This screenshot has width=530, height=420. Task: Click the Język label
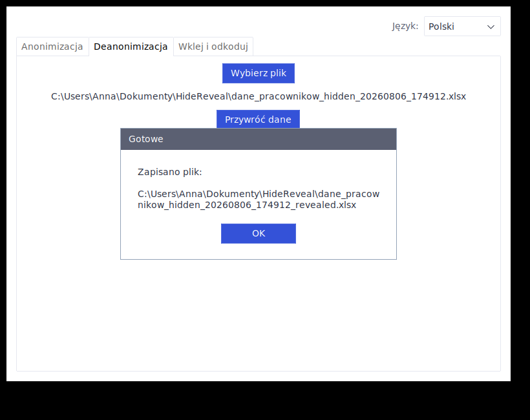tap(405, 26)
